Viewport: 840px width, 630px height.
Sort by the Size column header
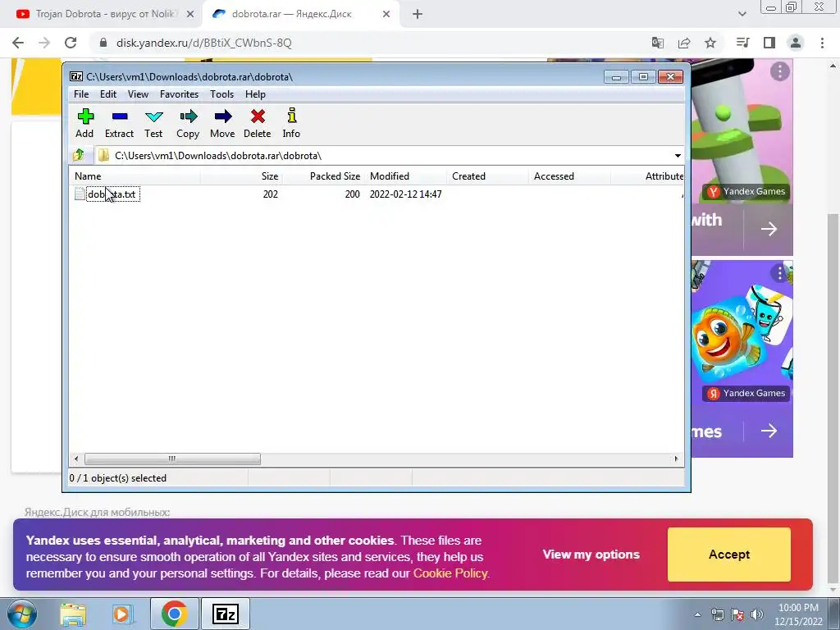pyautogui.click(x=242, y=176)
